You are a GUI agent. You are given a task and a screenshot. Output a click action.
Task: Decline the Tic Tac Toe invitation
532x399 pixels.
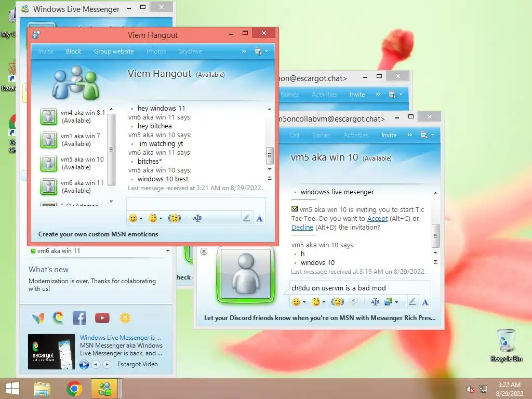pos(302,228)
